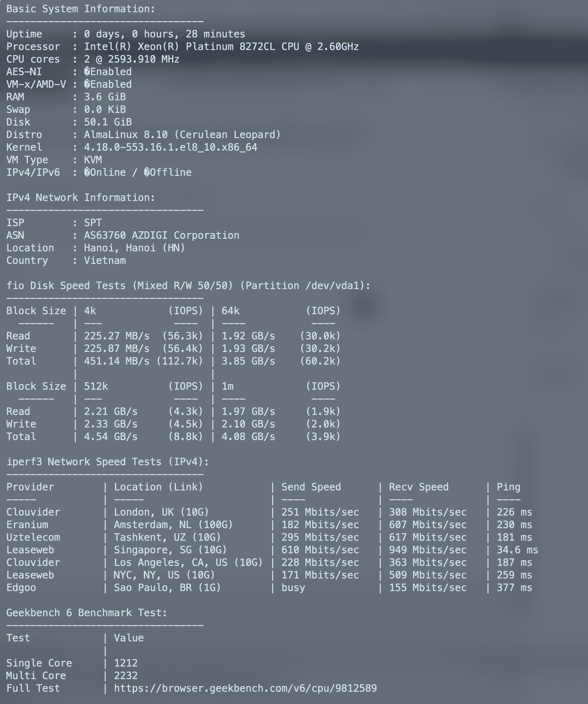Select the Single Core score 1212

126,663
